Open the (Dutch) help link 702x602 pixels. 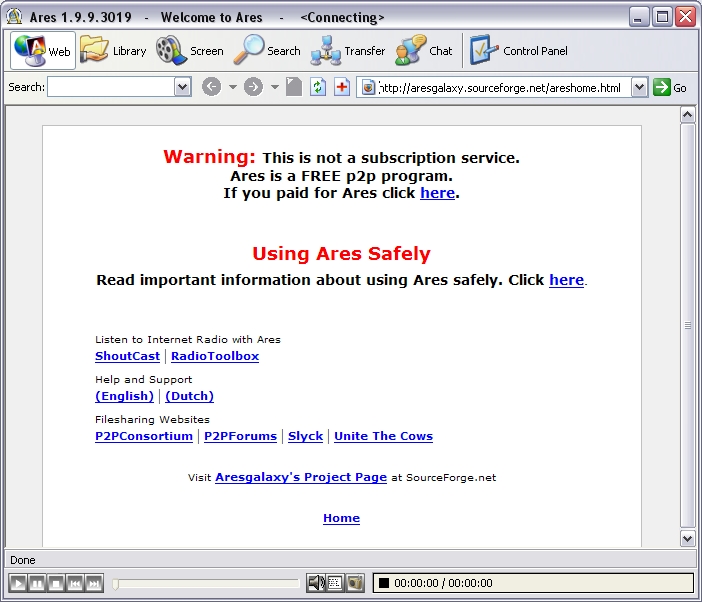(189, 396)
